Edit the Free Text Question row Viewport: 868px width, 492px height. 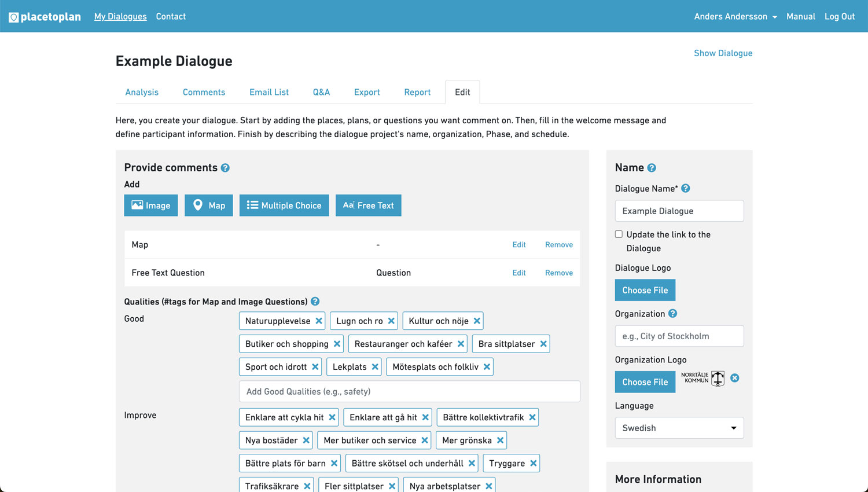pos(518,273)
